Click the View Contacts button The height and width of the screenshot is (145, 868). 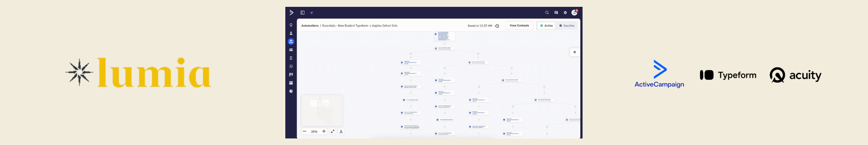pos(519,25)
